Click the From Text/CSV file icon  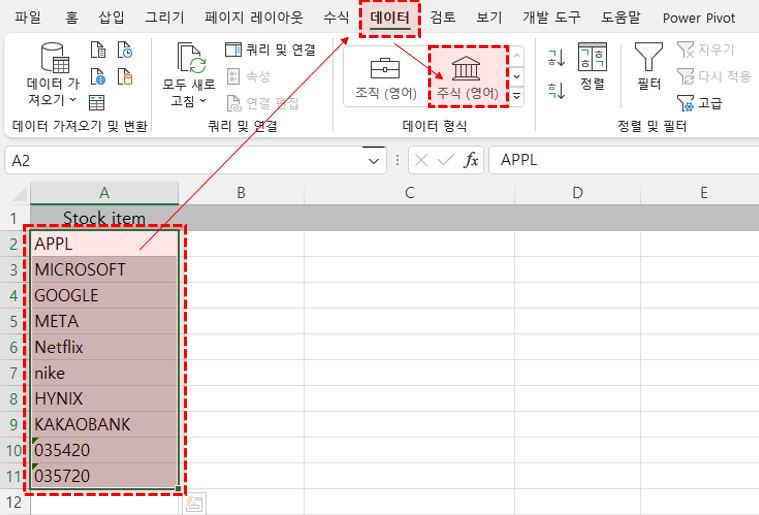coord(98,50)
